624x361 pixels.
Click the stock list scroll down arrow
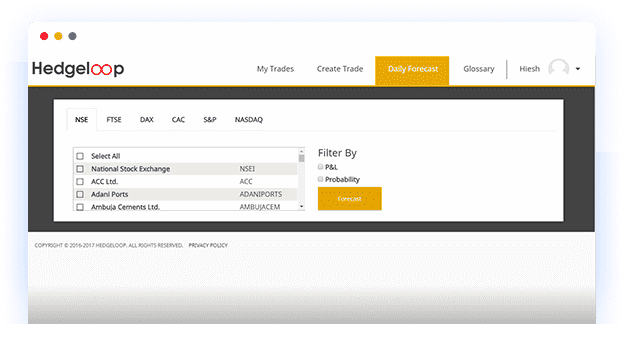[301, 206]
